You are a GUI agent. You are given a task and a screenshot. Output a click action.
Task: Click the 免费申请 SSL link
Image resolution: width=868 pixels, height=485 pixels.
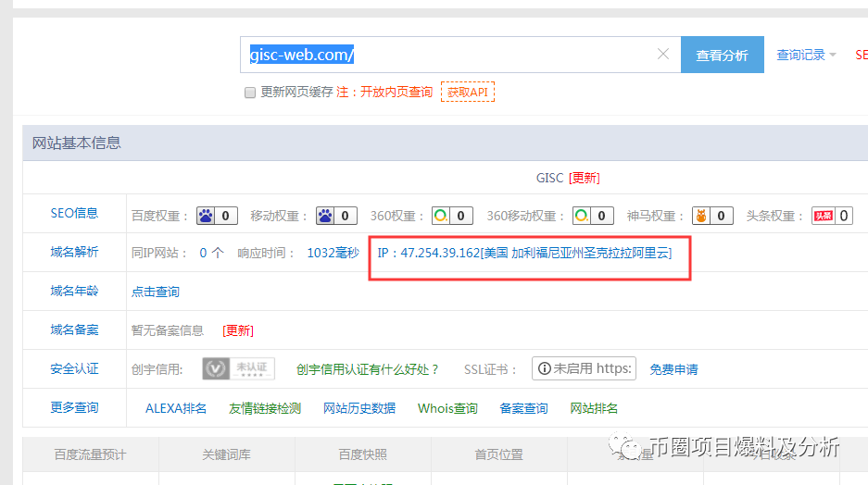[673, 369]
